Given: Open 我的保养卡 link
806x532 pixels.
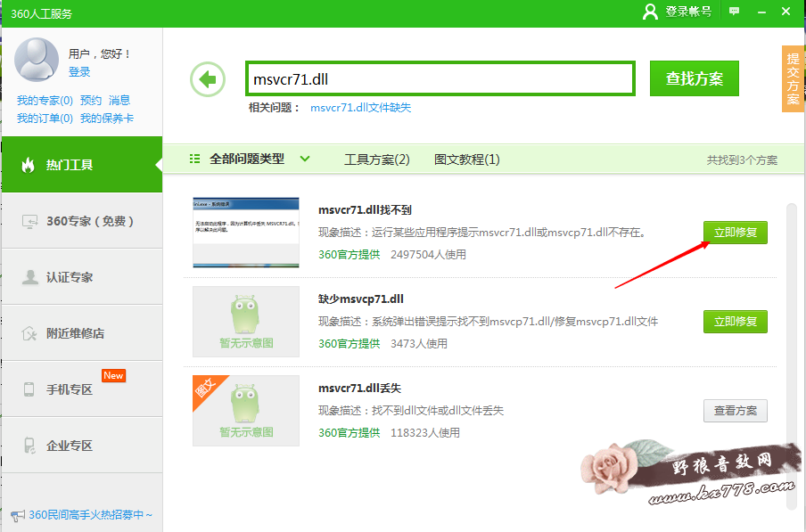Looking at the screenshot, I should tap(107, 119).
